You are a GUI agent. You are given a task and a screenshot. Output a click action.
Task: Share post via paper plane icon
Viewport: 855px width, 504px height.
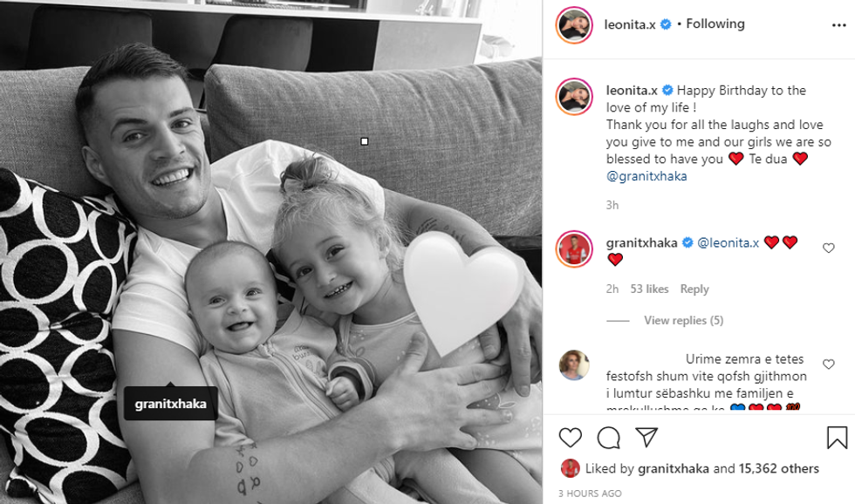coord(646,437)
